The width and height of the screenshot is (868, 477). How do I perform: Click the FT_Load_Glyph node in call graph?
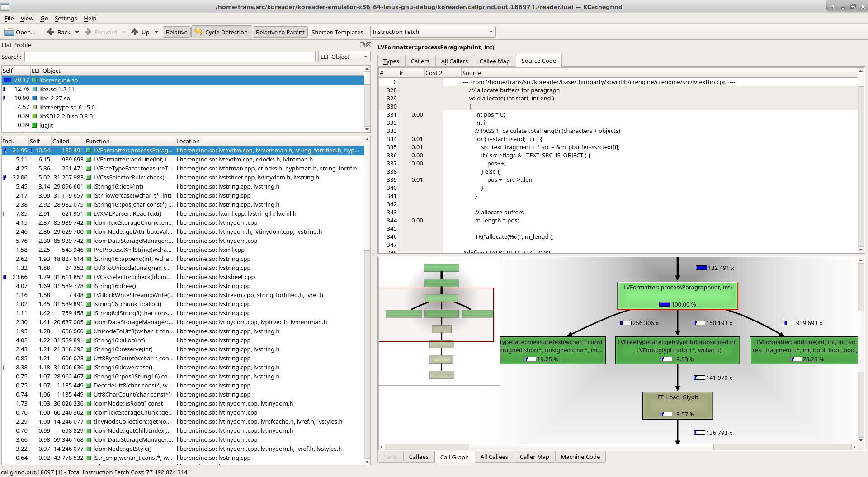pyautogui.click(x=678, y=406)
